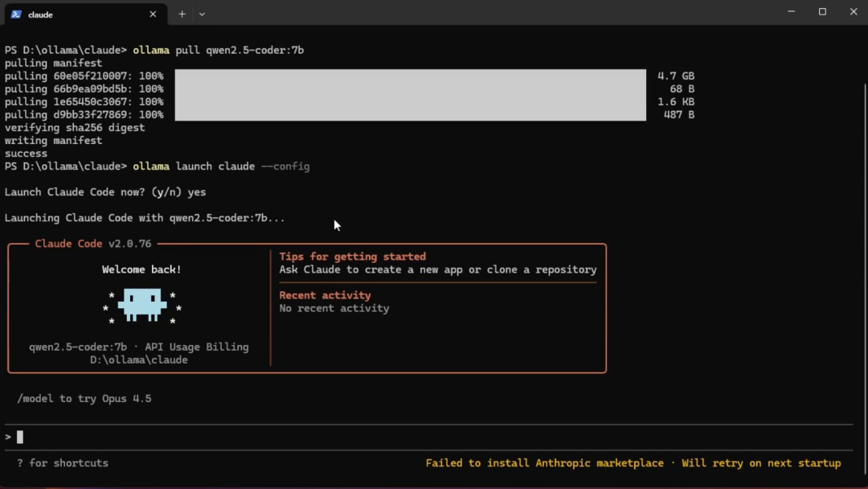Viewport: 868px width, 489px height.
Task: Click the 'pulling manifest' line
Action: pos(53,63)
